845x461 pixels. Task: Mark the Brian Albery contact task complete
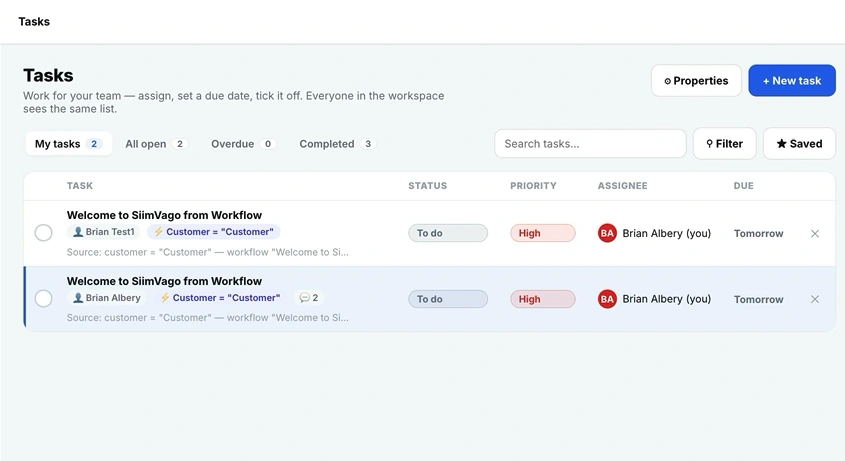tap(44, 299)
